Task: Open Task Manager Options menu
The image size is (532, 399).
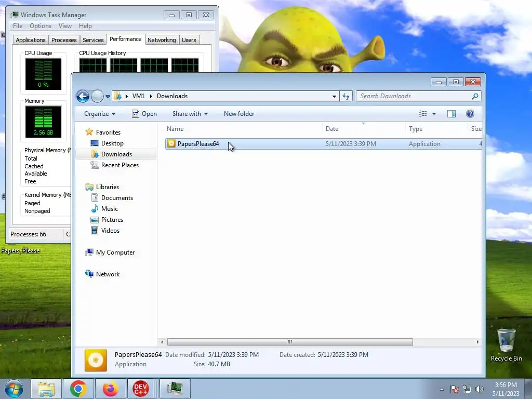Action: pyautogui.click(x=41, y=26)
